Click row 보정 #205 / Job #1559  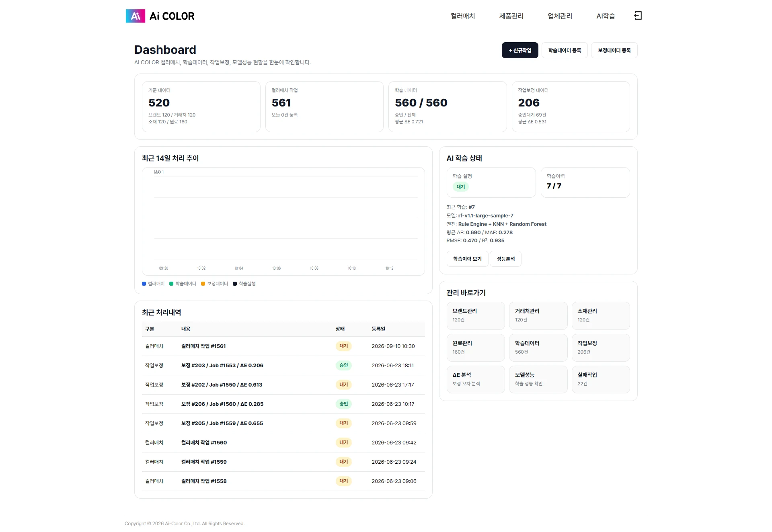tap(283, 424)
